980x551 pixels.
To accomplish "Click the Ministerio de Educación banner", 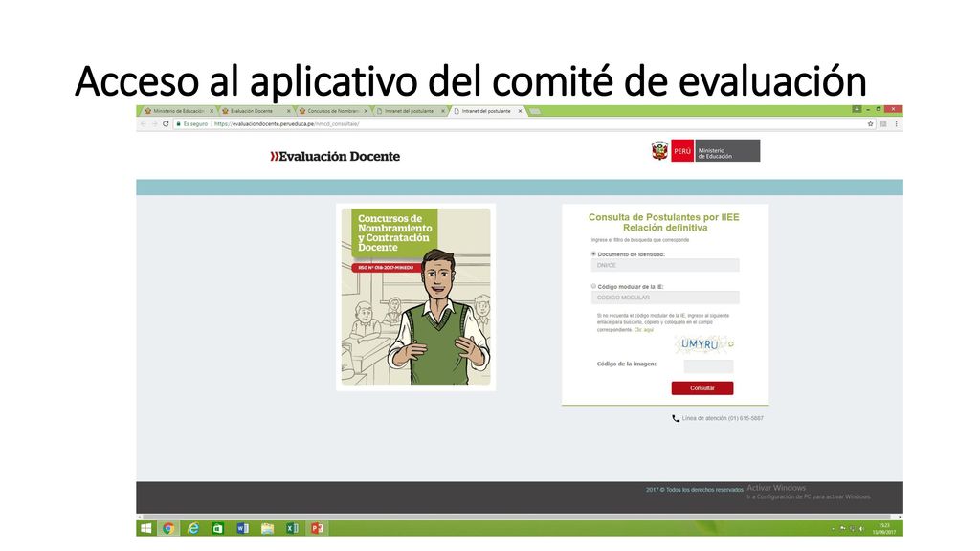I will (x=727, y=150).
